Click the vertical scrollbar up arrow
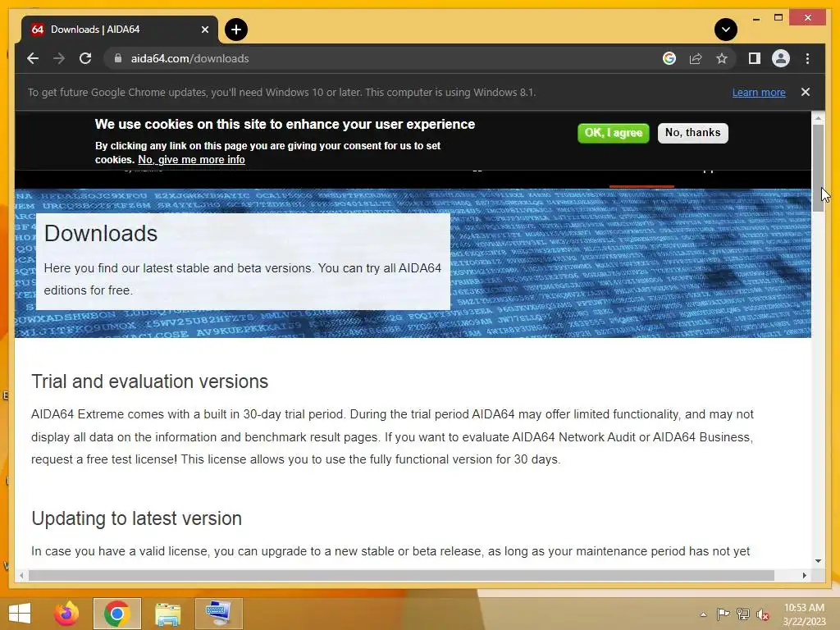The height and width of the screenshot is (630, 840). point(818,117)
